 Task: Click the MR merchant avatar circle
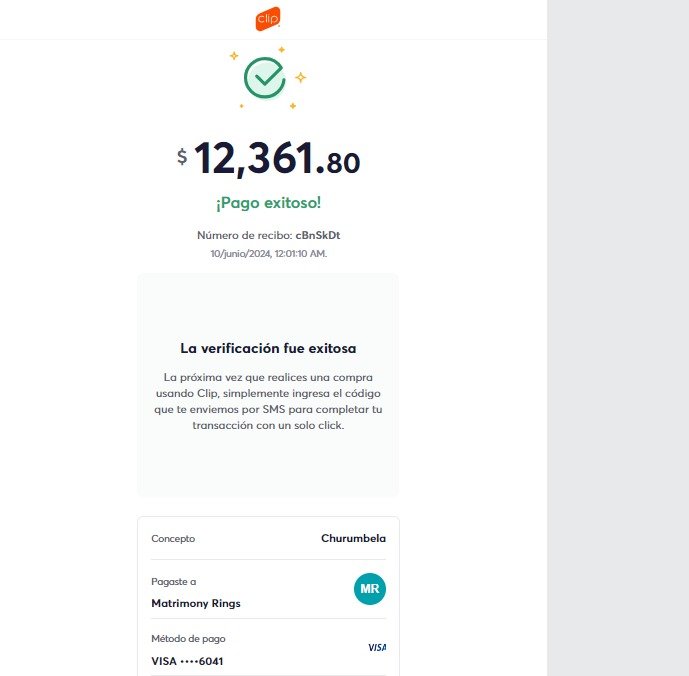pyautogui.click(x=369, y=589)
